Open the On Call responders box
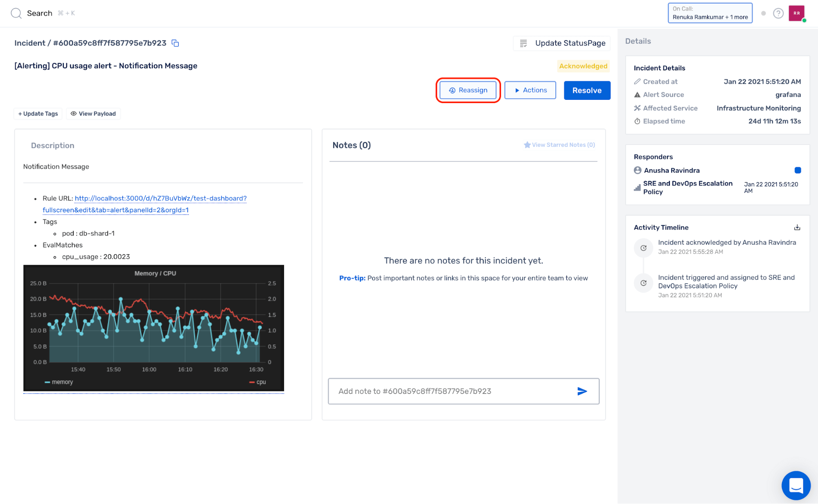The image size is (818, 504). 710,13
